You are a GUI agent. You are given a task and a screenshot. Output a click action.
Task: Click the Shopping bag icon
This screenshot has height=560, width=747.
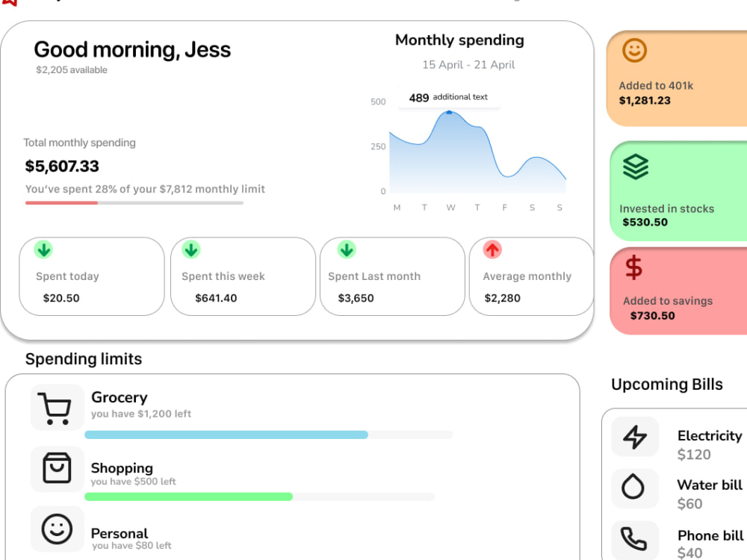pos(57,469)
